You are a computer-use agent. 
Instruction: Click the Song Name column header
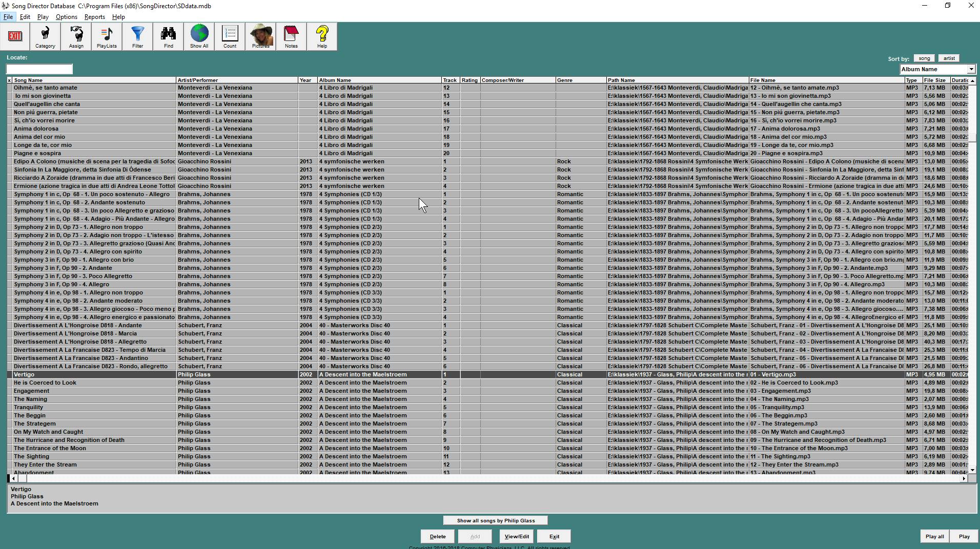[x=94, y=80]
